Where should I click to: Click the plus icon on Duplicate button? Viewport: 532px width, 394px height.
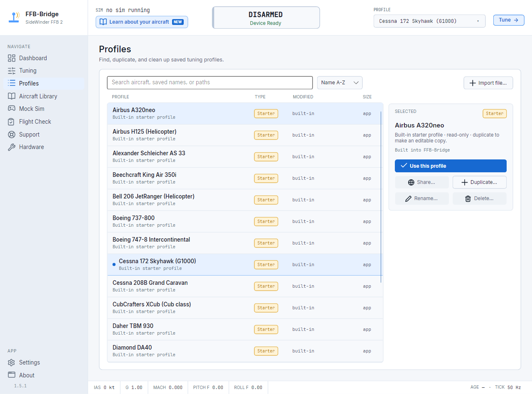tap(465, 182)
